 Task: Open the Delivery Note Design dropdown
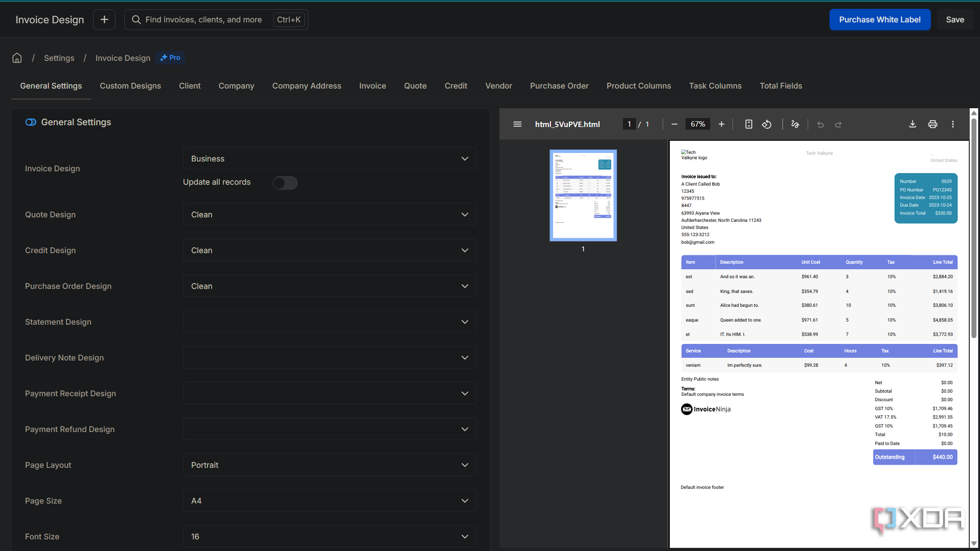coord(329,358)
